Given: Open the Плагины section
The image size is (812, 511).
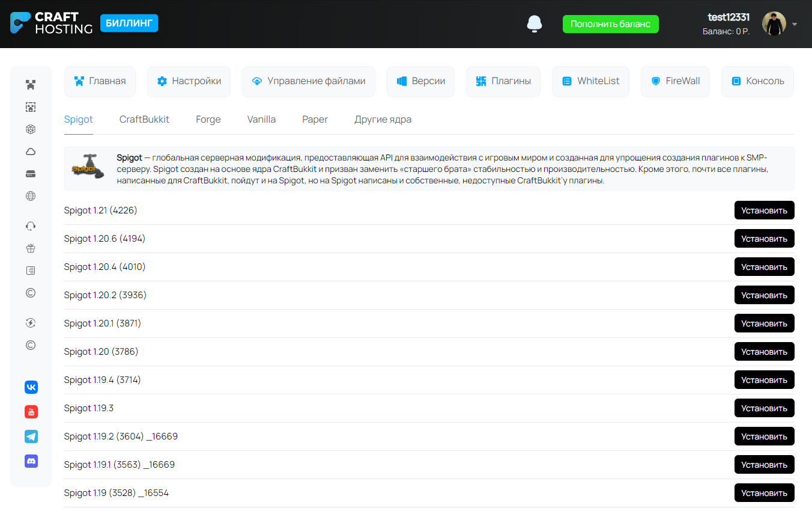Looking at the screenshot, I should click(x=503, y=81).
